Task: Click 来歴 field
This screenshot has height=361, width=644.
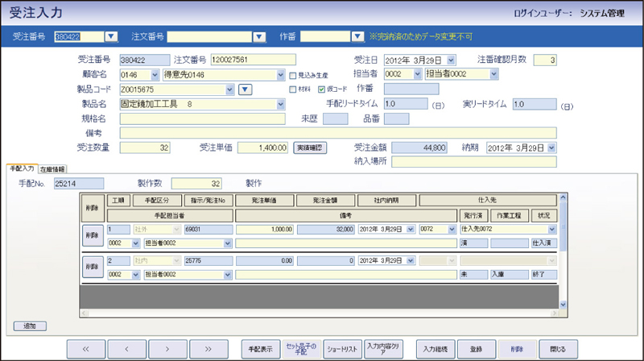Action: (x=336, y=118)
